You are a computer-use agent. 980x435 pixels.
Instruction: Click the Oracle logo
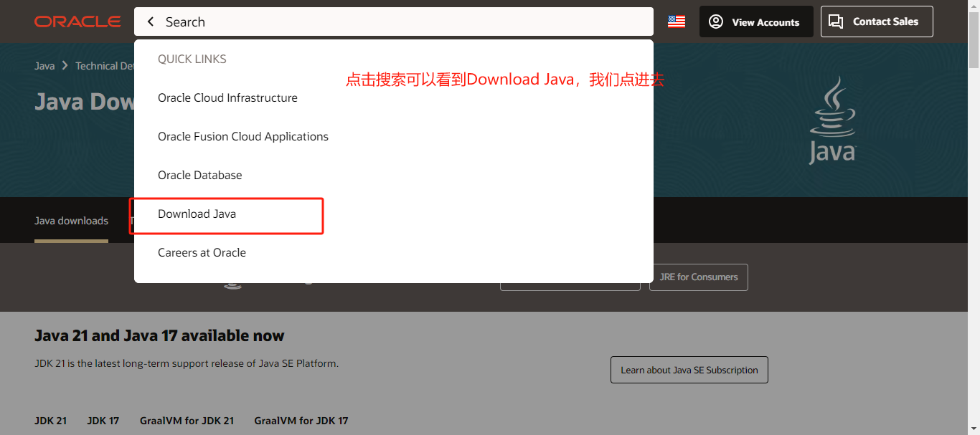[77, 21]
